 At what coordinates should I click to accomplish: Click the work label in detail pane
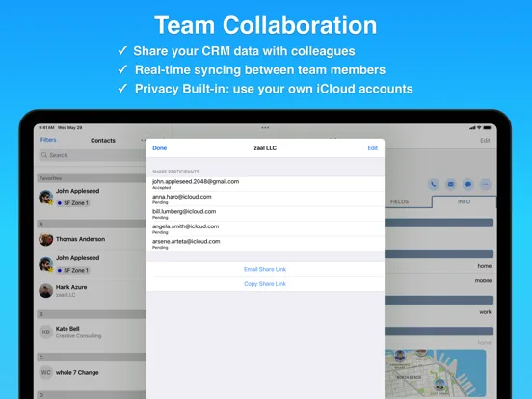485,312
